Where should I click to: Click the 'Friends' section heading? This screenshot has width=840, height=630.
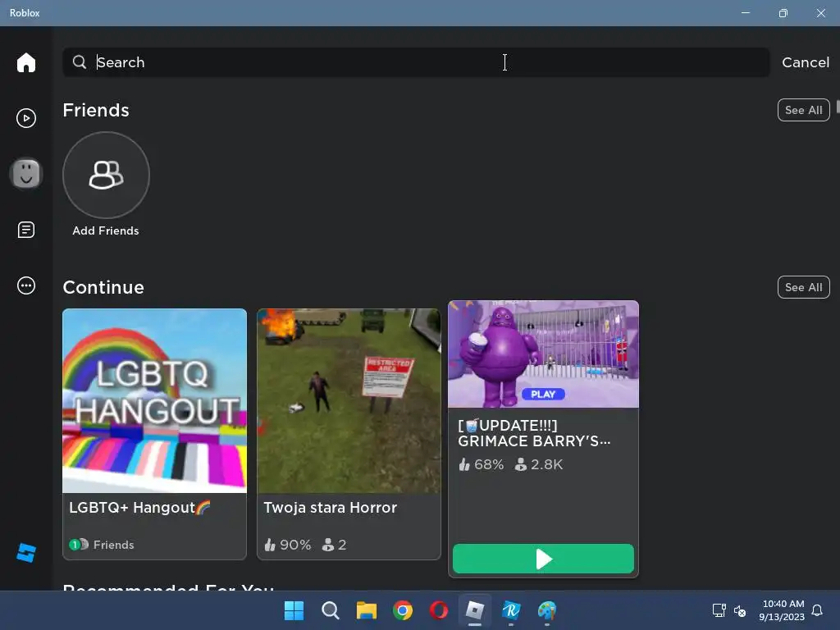coord(96,110)
